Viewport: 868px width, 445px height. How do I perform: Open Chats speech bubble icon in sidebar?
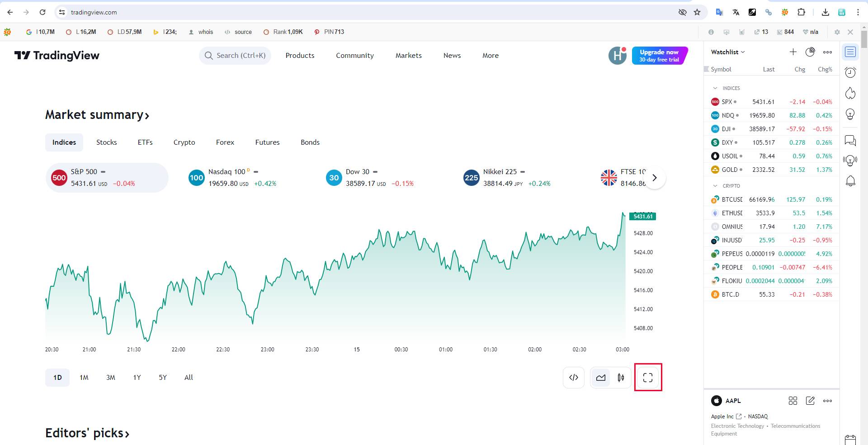[850, 141]
